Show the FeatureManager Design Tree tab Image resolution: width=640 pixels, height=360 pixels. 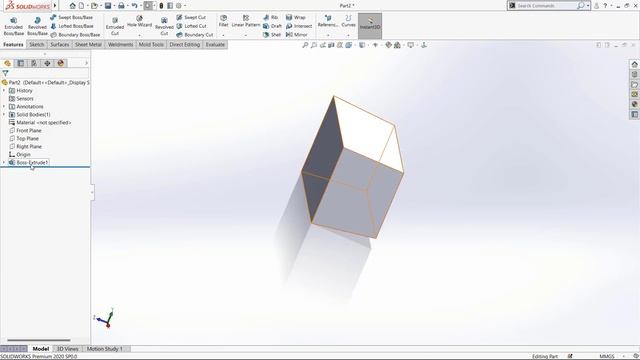(x=7, y=63)
